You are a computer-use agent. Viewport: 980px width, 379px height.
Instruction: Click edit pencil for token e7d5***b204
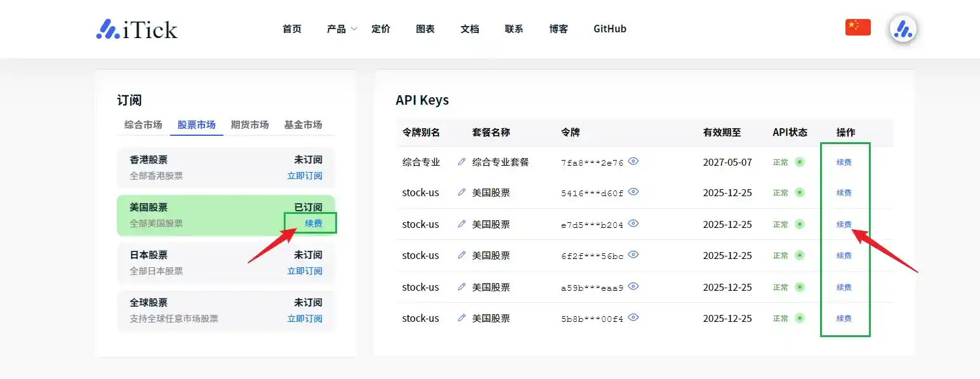tap(461, 224)
